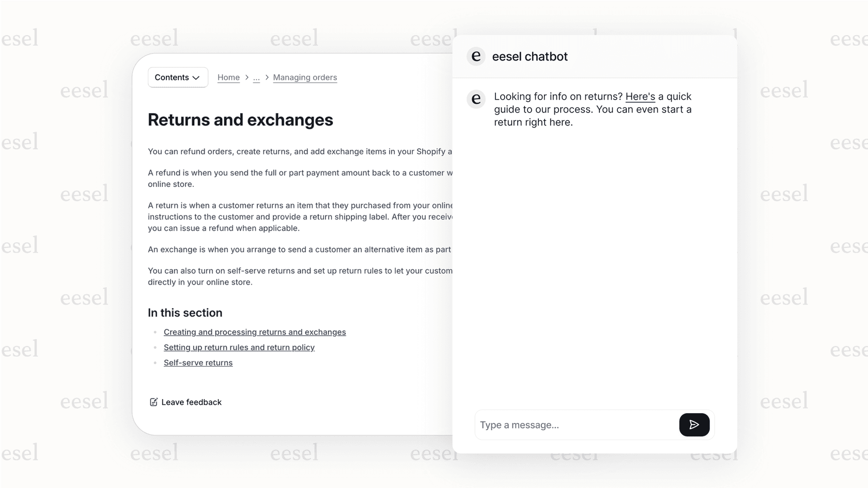Click the Leave feedback pencil icon
The height and width of the screenshot is (488, 868).
click(153, 402)
